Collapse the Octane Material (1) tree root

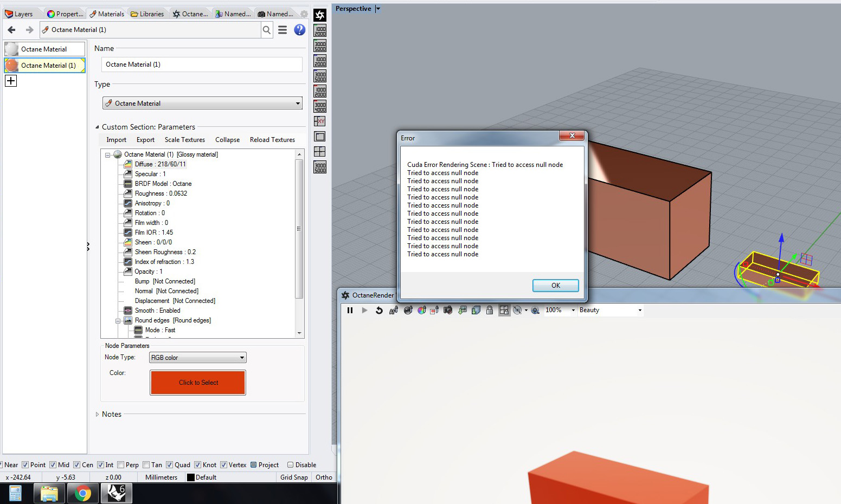107,155
